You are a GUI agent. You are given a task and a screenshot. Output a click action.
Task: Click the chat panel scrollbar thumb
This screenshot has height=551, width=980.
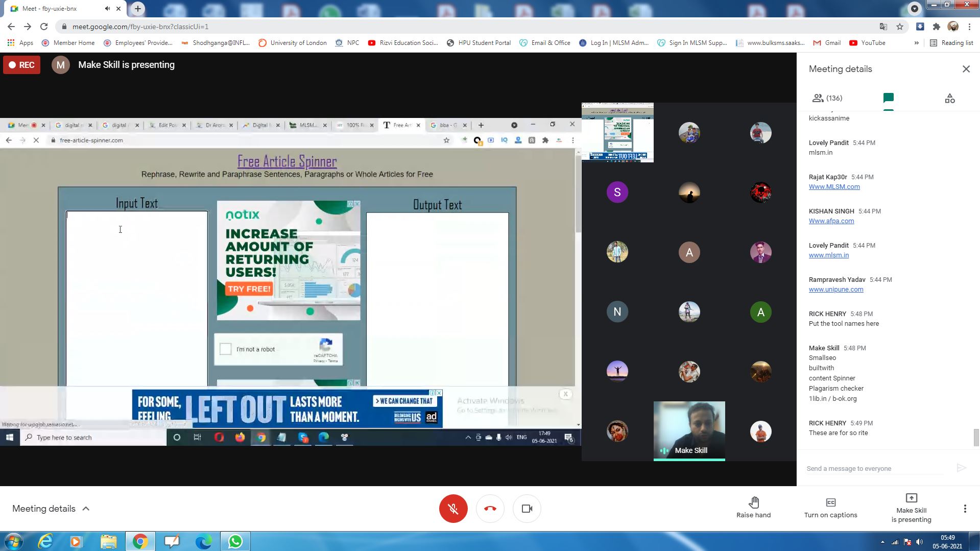(976, 438)
